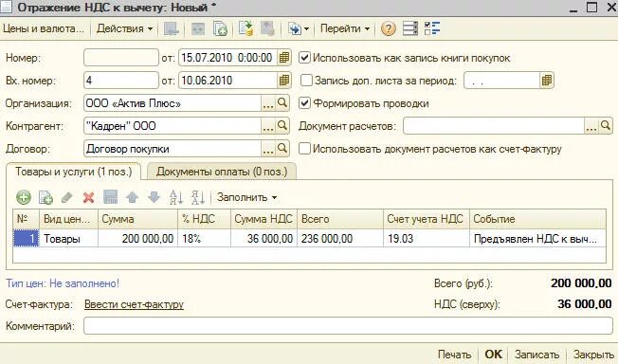The image size is (618, 364).
Task: Click the Предъявлен НДС к выч... event cell
Action: 537,239
